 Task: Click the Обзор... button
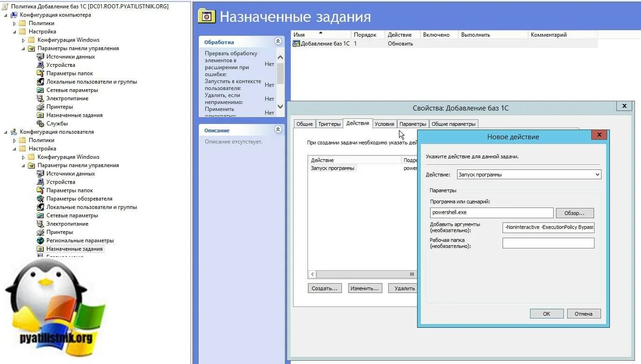point(575,213)
